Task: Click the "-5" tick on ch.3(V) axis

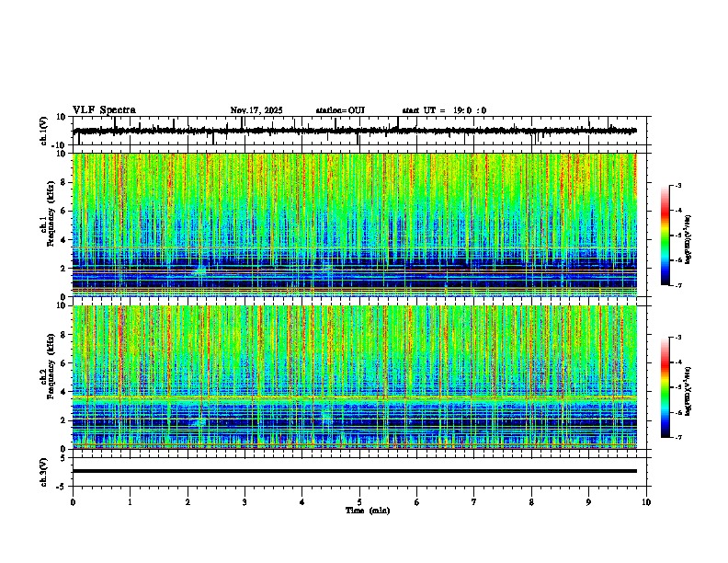Action: [x=62, y=487]
